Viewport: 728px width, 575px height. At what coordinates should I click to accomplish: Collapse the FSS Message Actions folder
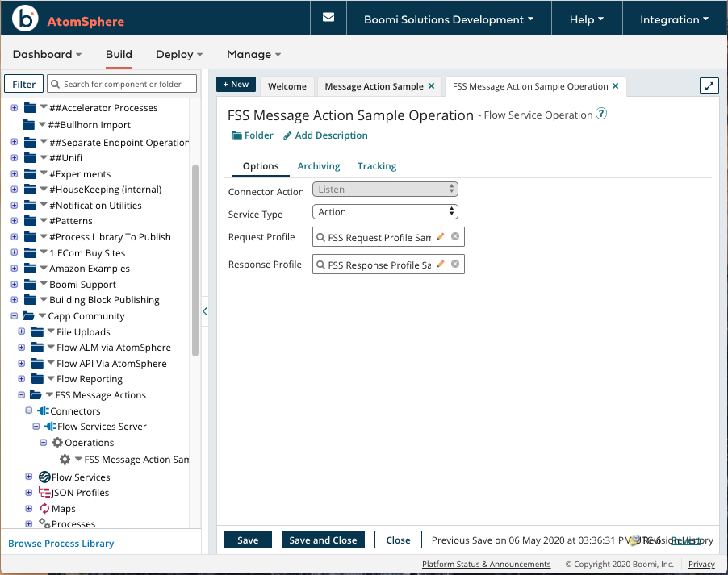(21, 395)
